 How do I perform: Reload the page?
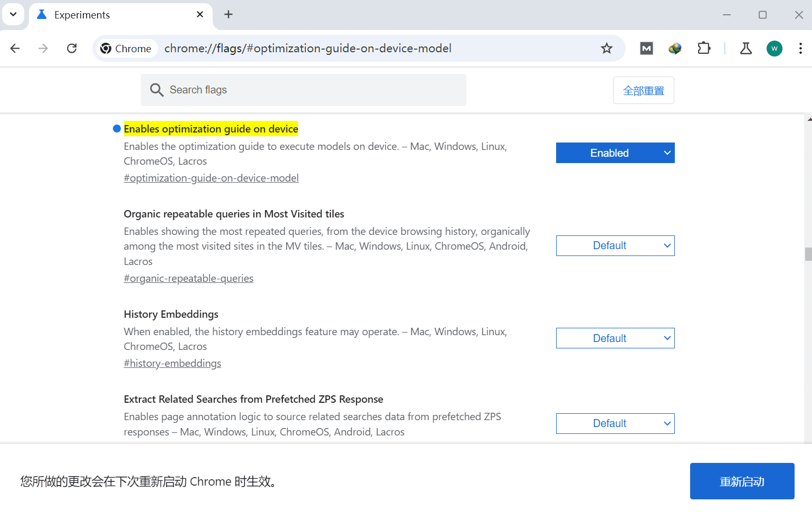point(72,48)
